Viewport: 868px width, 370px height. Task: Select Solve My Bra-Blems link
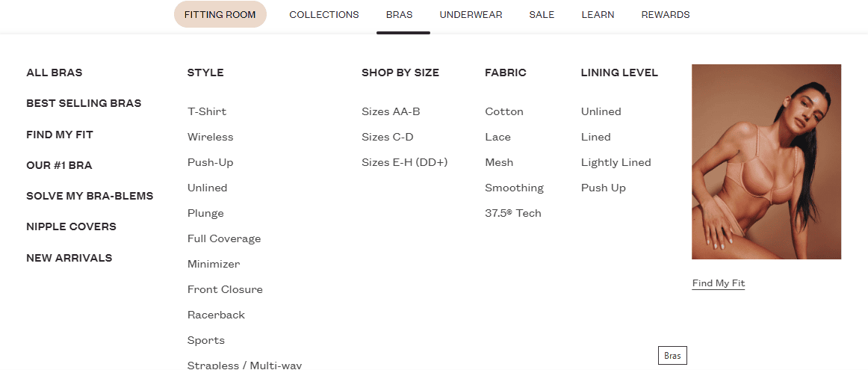[90, 196]
